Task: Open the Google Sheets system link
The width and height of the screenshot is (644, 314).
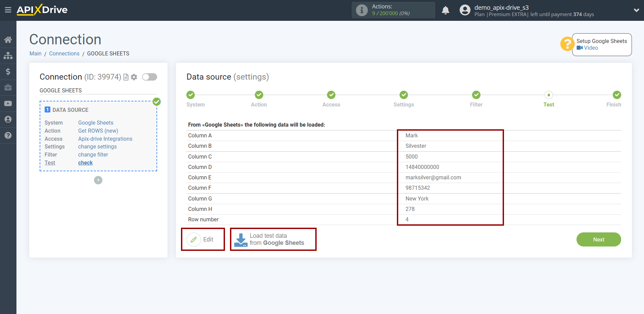Action: click(96, 123)
